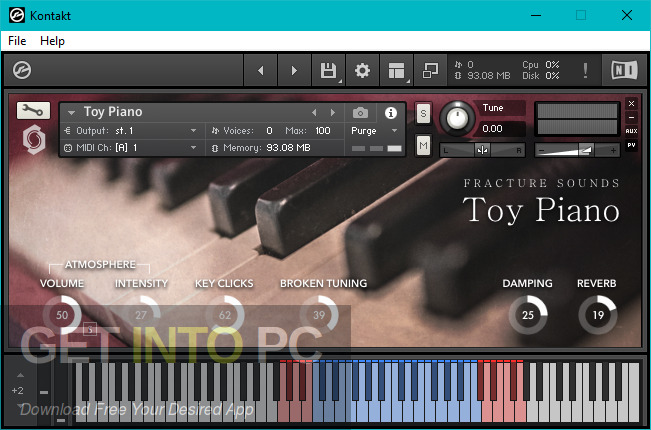Mute the instrument with M button

tap(423, 145)
